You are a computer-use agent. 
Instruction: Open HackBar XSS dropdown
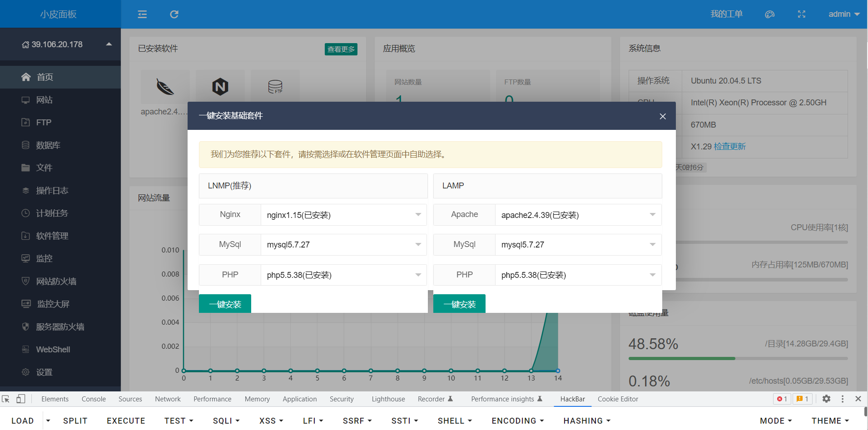271,421
